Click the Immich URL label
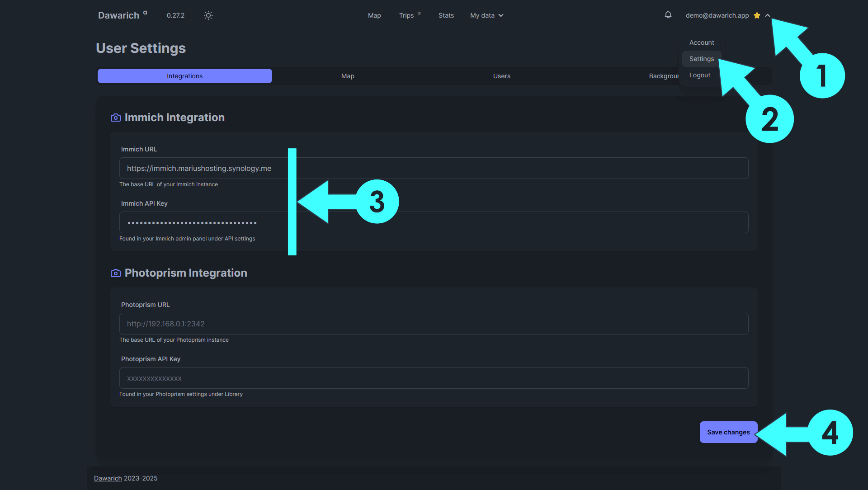This screenshot has width=868, height=490. [139, 149]
